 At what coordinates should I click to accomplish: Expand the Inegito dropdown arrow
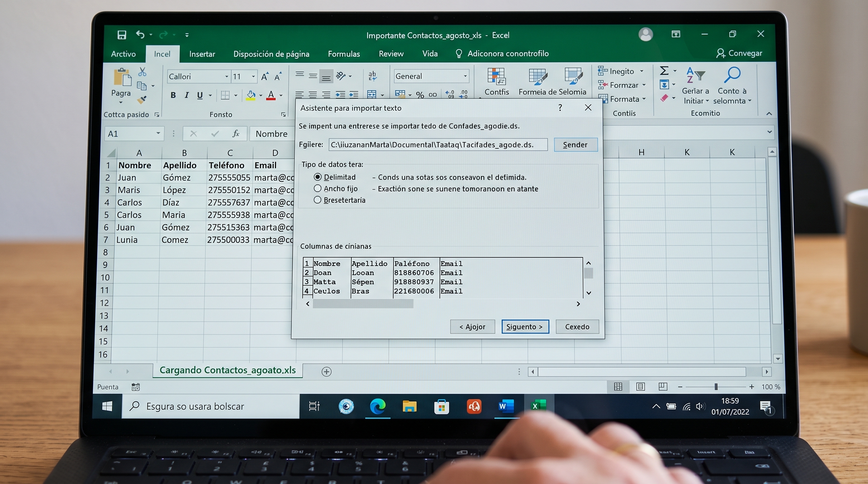pyautogui.click(x=642, y=71)
